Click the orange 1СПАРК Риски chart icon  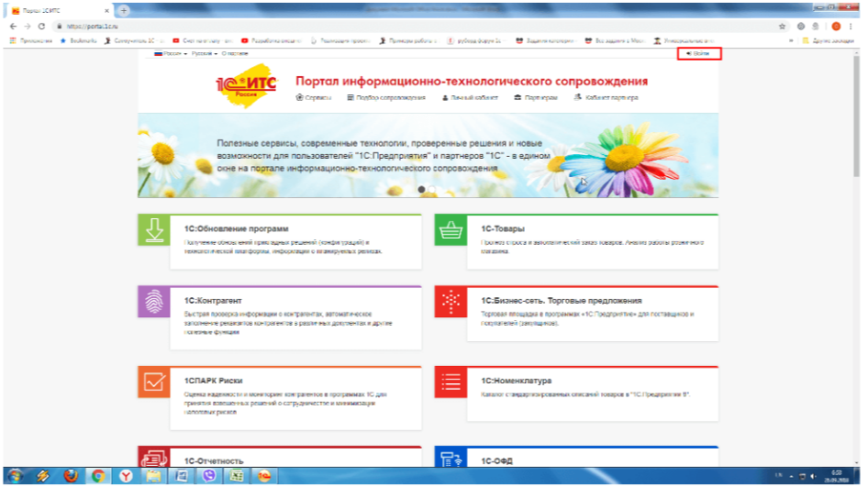pyautogui.click(x=154, y=382)
